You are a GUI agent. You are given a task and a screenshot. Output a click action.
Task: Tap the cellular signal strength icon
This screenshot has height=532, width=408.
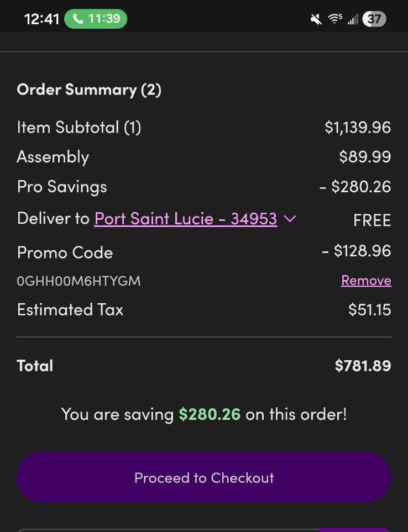[353, 20]
